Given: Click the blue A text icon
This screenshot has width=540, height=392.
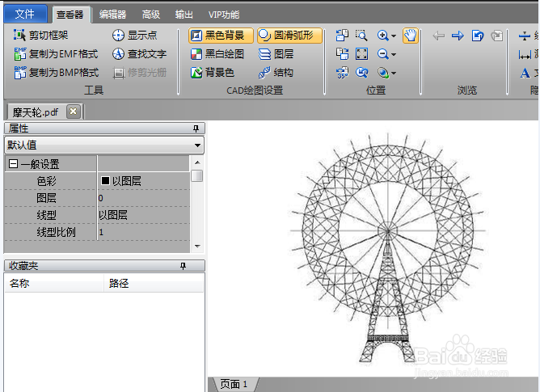Looking at the screenshot, I should (525, 73).
